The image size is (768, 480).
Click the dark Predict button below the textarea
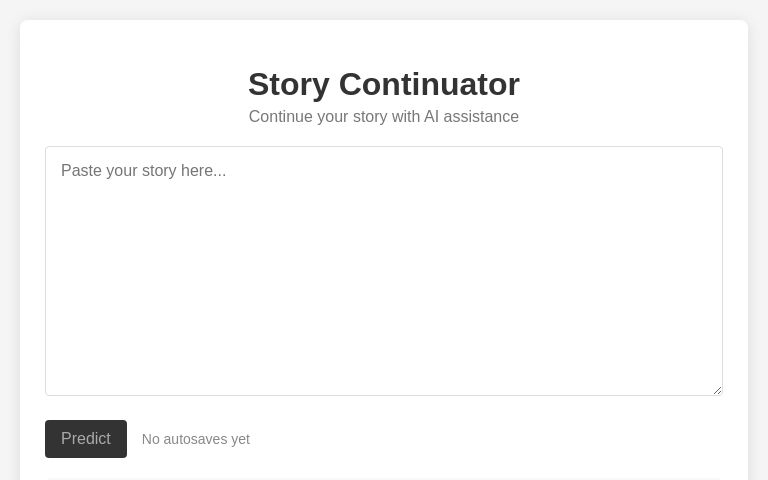pos(86,439)
